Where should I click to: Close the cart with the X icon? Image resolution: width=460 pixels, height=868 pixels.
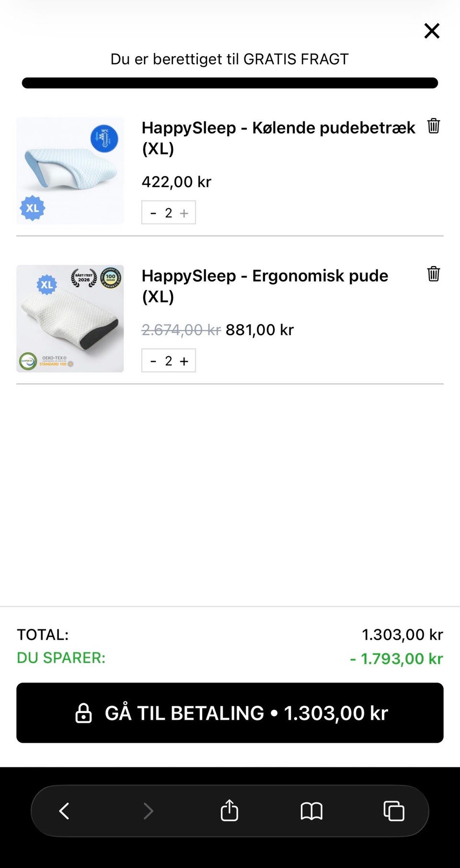[x=432, y=31]
